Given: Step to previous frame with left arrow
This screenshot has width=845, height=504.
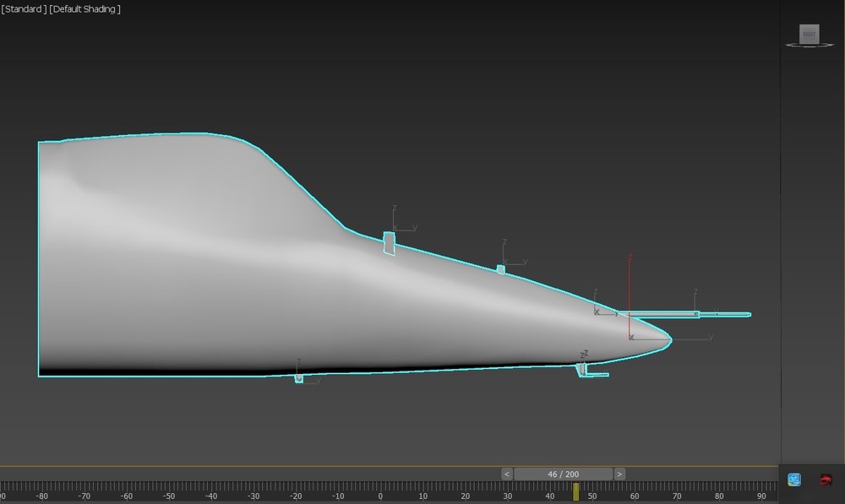Looking at the screenshot, I should (507, 474).
